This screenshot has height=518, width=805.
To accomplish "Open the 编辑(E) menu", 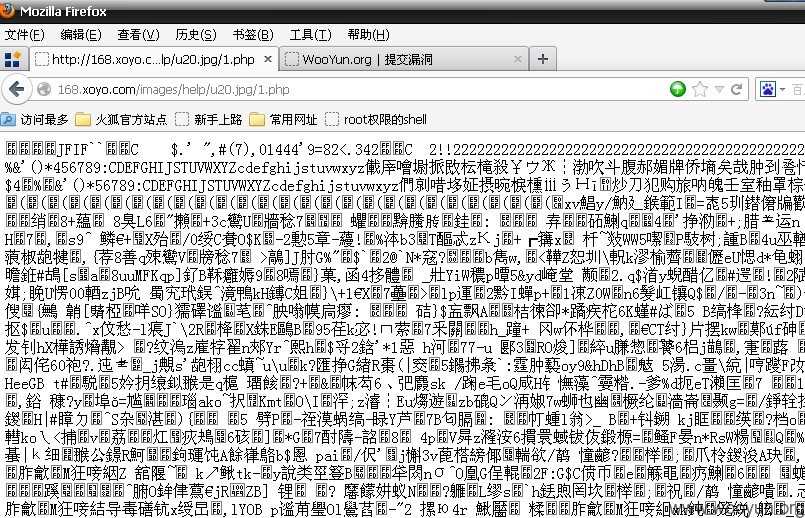I will click(81, 35).
